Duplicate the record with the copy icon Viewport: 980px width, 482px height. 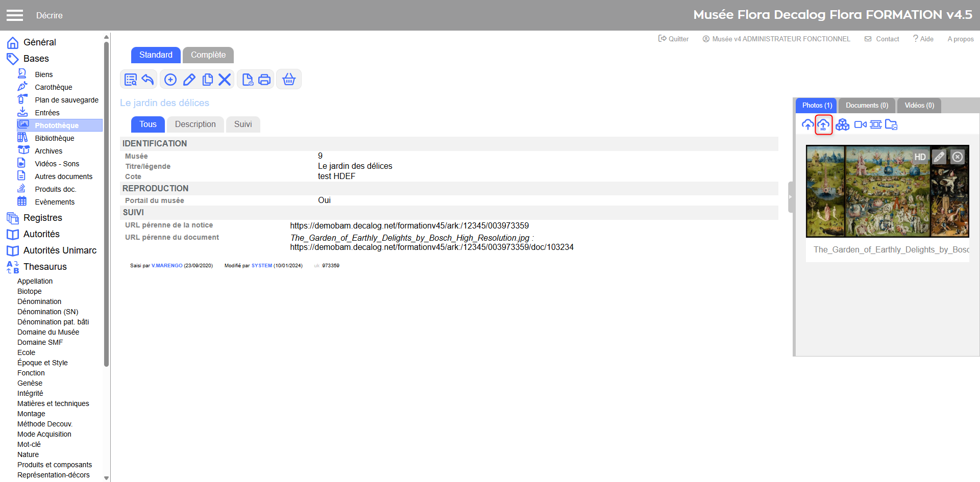[x=207, y=80]
